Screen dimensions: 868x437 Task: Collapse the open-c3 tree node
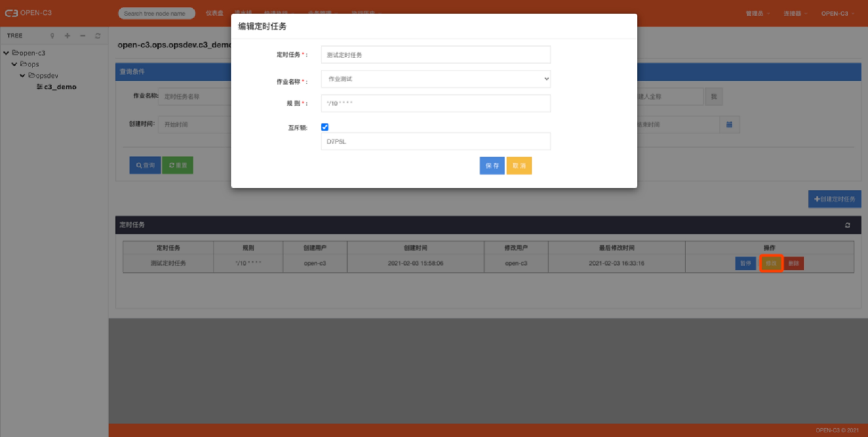point(6,53)
